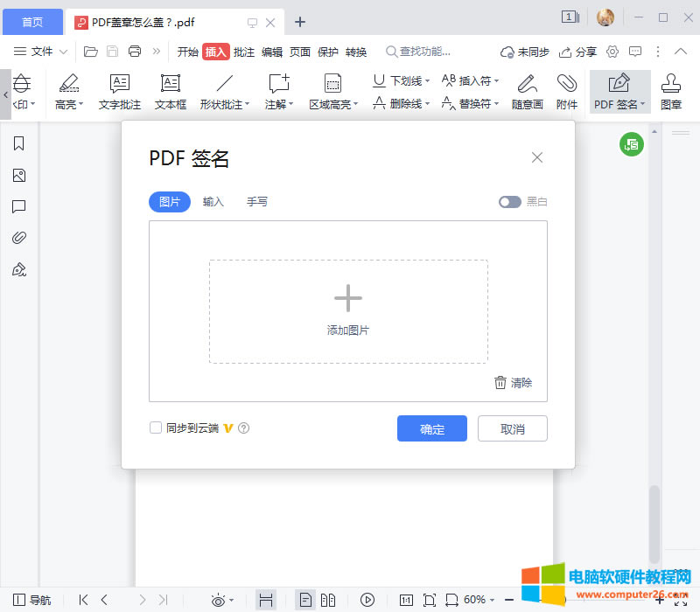Enable the 同步到云端 checkbox

coord(156,428)
